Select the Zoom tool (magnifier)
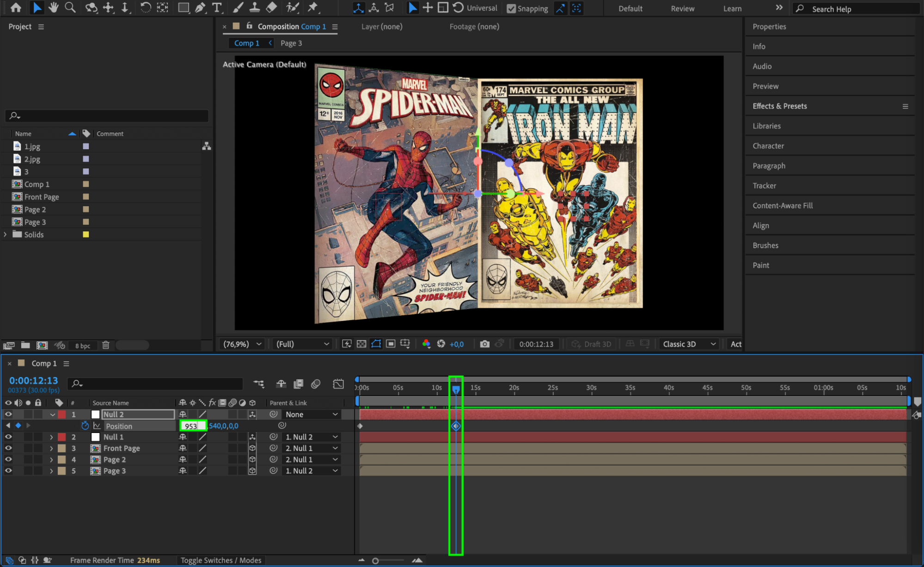The image size is (924, 567). tap(70, 7)
